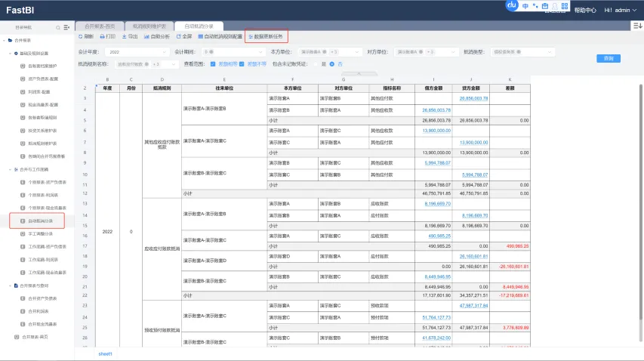Collapse the sidebar with the fold menu icon
The image size is (644, 361).
[66, 27]
